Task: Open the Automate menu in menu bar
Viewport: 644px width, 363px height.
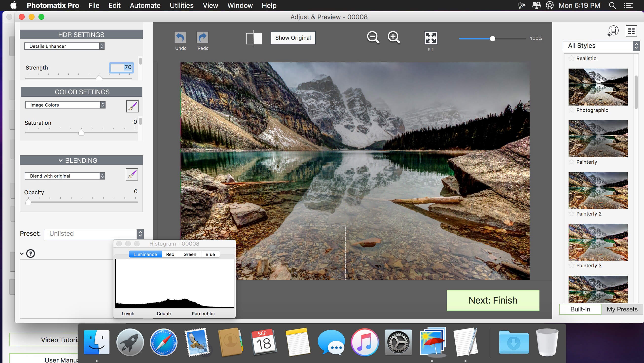Action: coord(145,5)
